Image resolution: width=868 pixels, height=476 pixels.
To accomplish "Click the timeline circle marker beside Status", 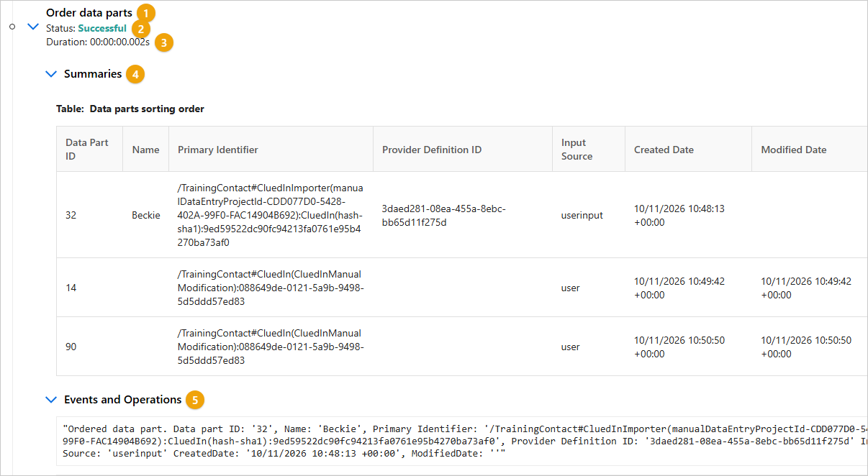I will pos(13,27).
